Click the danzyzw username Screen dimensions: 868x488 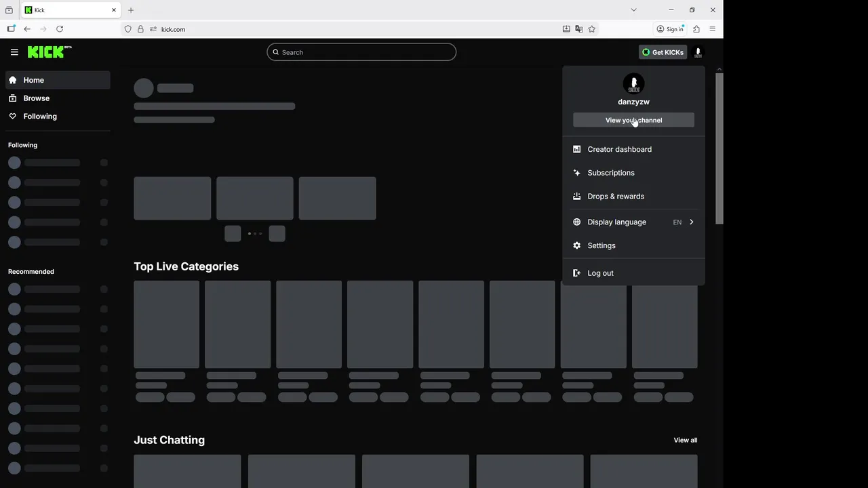click(633, 102)
